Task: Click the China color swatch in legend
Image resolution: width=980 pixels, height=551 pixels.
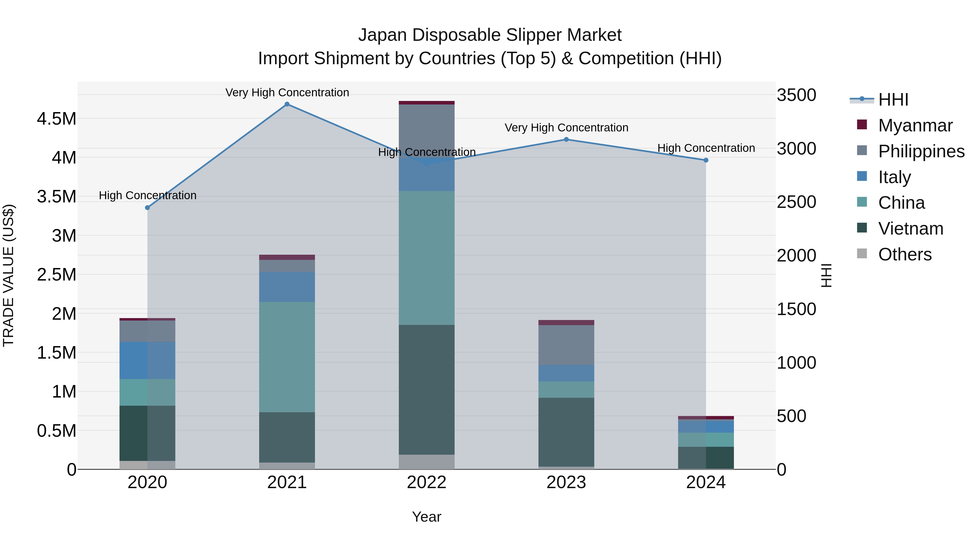Action: tap(862, 202)
